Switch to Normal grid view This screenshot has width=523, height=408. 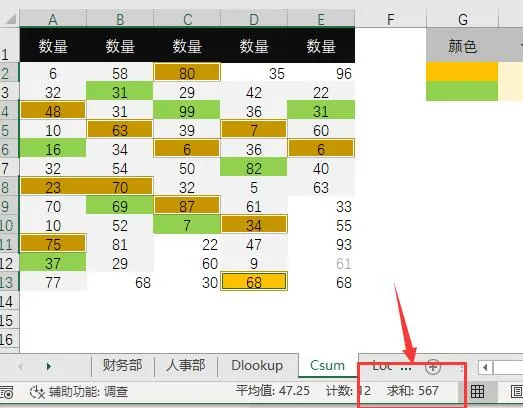(477, 392)
